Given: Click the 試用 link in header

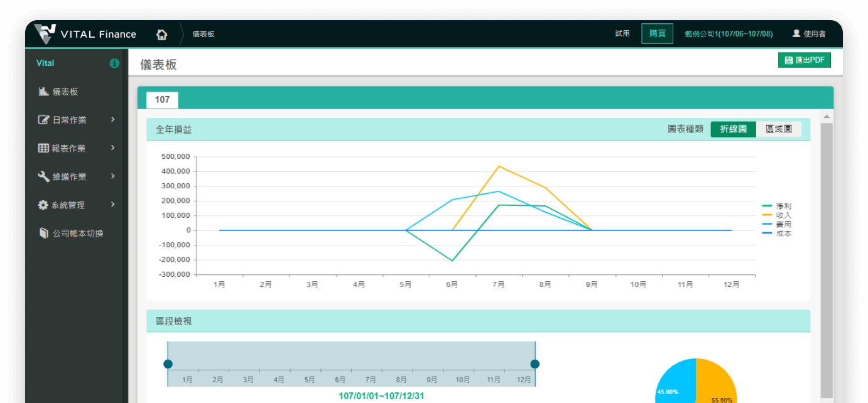Looking at the screenshot, I should (x=622, y=34).
